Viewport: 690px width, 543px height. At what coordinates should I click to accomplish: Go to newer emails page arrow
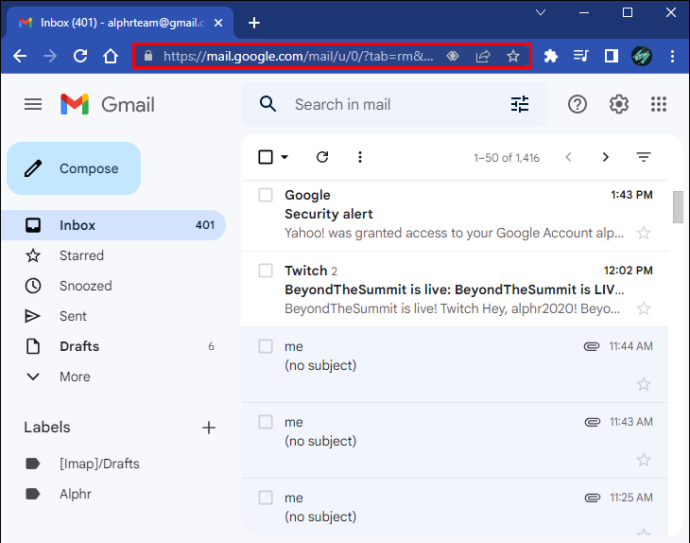point(568,157)
